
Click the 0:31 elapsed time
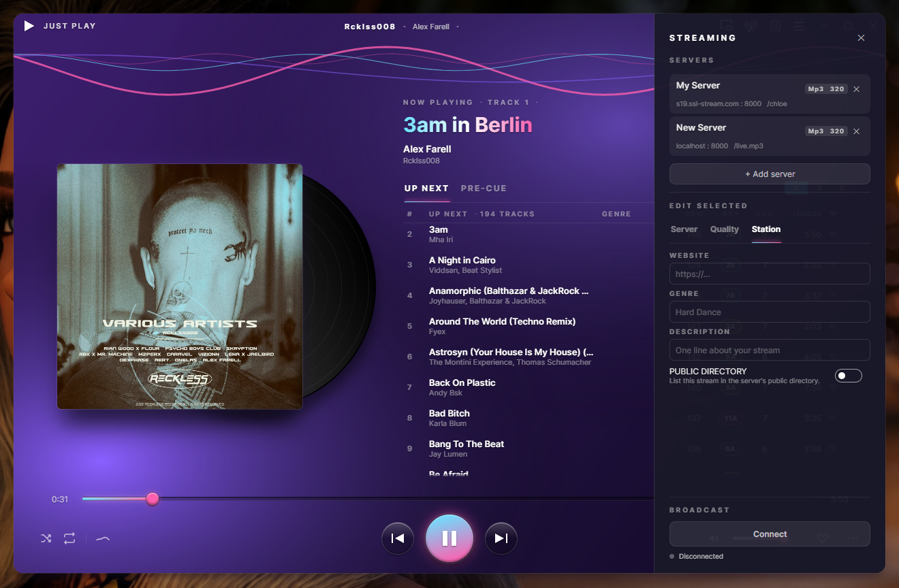(60, 500)
